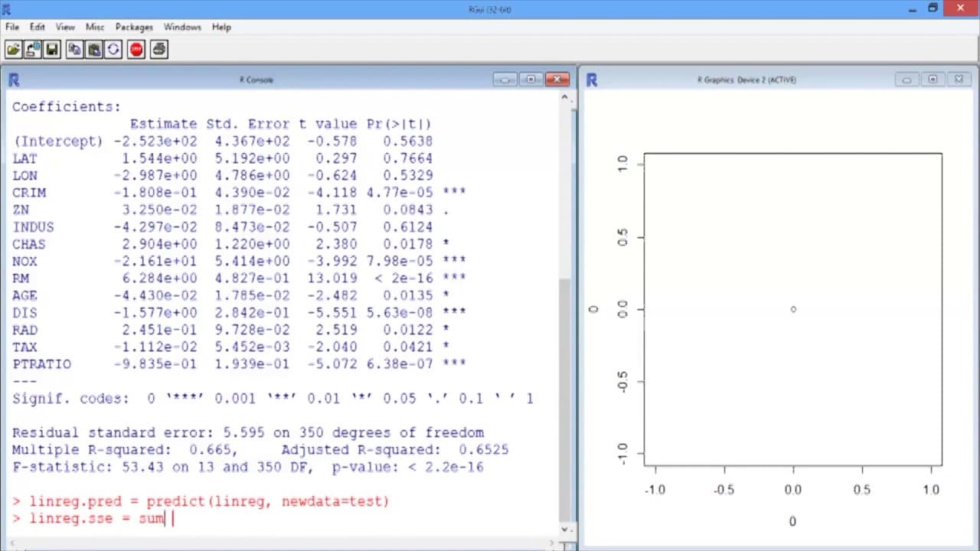Click the 'CHAS' coefficient row label
Screen dimensions: 980x551
pos(29,244)
